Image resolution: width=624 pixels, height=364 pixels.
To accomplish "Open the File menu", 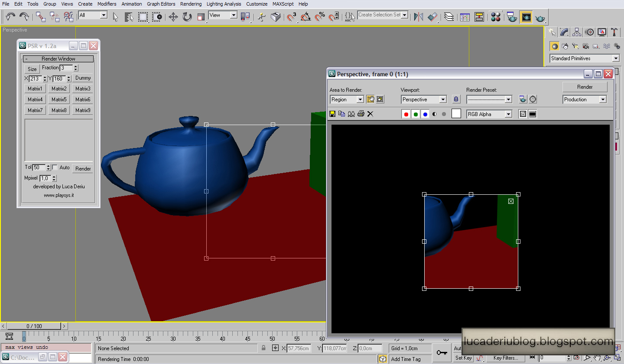I will 6,4.
